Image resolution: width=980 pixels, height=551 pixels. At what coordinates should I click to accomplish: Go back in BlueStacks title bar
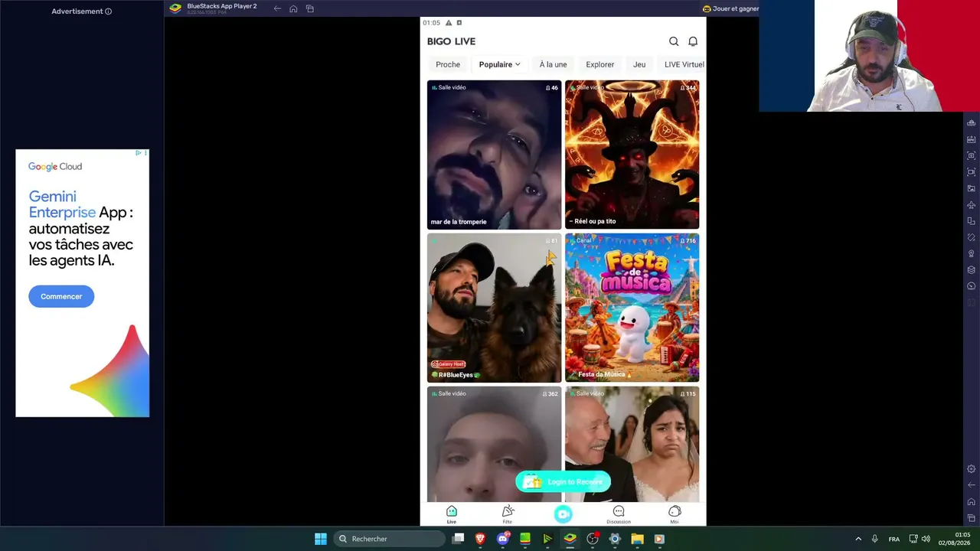click(277, 8)
